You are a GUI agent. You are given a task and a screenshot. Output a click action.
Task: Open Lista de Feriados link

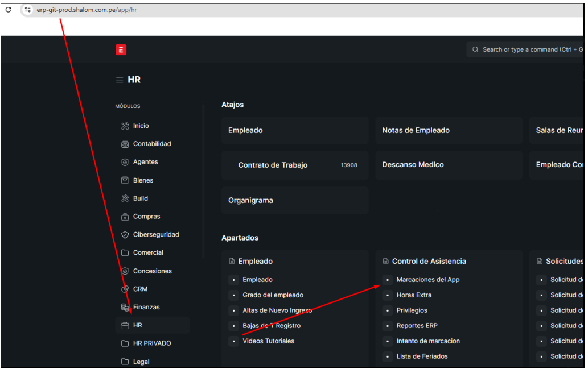tap(422, 356)
